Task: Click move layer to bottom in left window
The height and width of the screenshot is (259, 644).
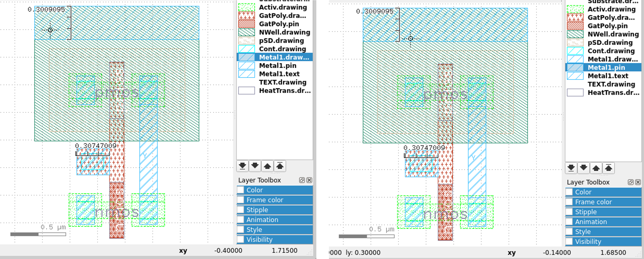Action: coord(242,166)
